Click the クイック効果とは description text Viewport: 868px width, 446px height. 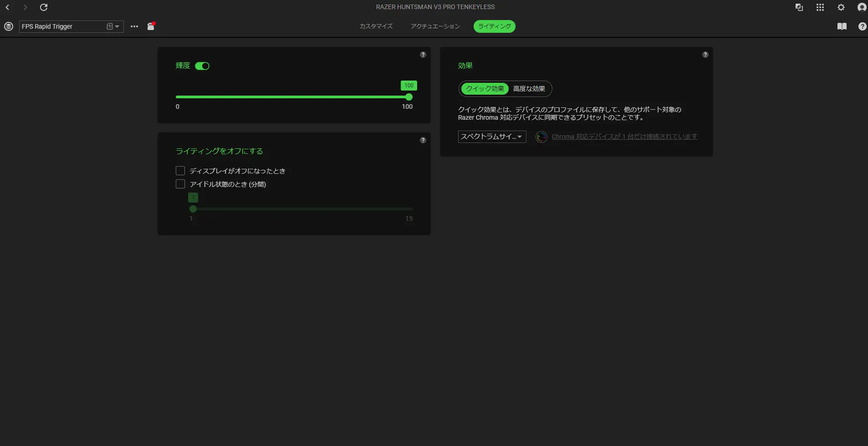[x=570, y=113]
